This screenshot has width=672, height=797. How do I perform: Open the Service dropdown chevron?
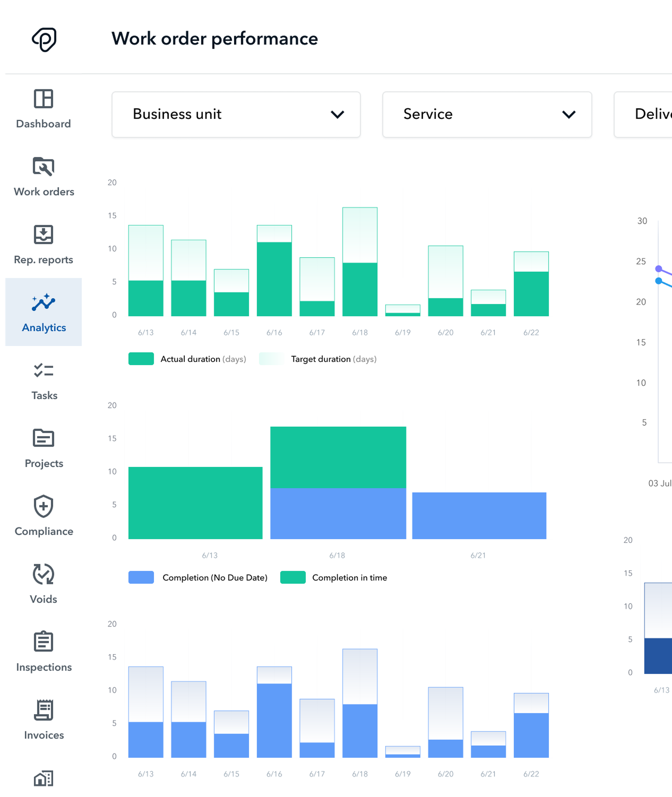click(568, 114)
